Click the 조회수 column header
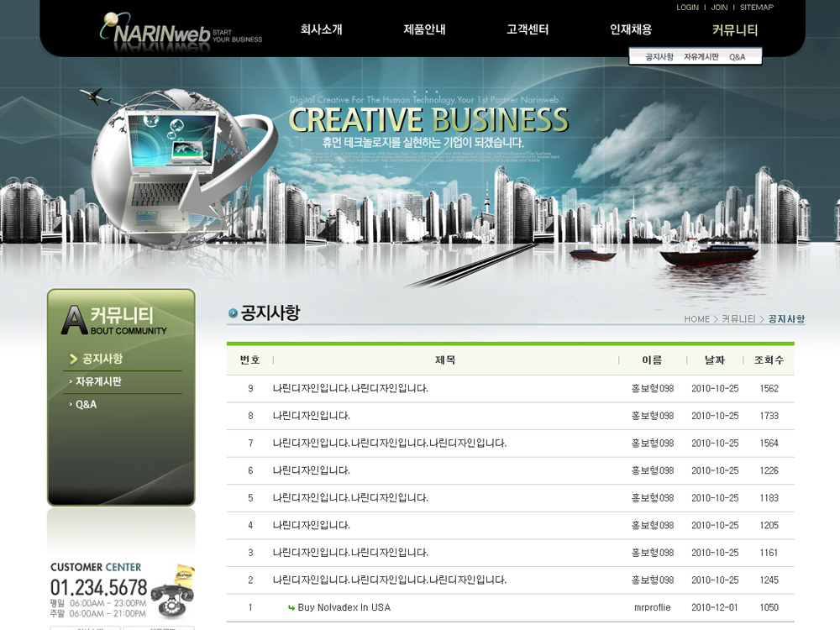 (x=769, y=360)
